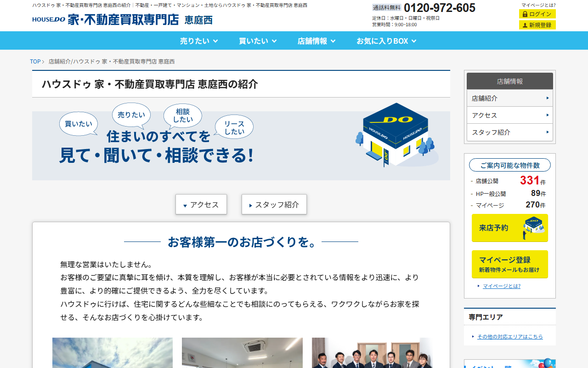Select アクセス in sidebar menu
This screenshot has height=368, width=588.
click(510, 115)
